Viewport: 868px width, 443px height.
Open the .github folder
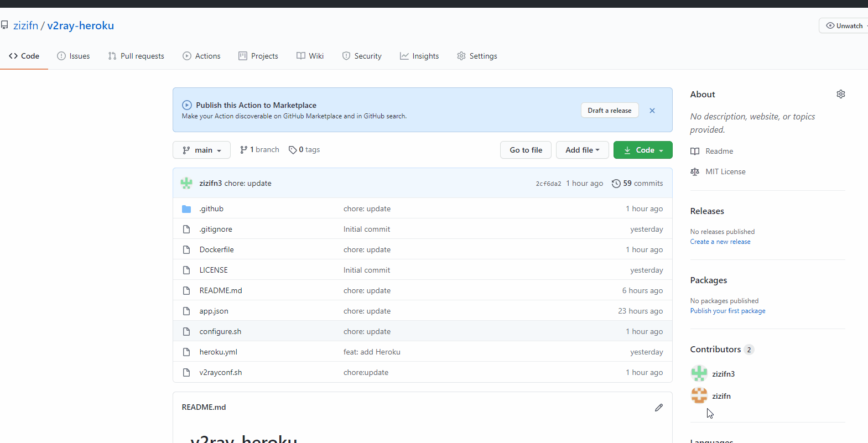pos(211,209)
